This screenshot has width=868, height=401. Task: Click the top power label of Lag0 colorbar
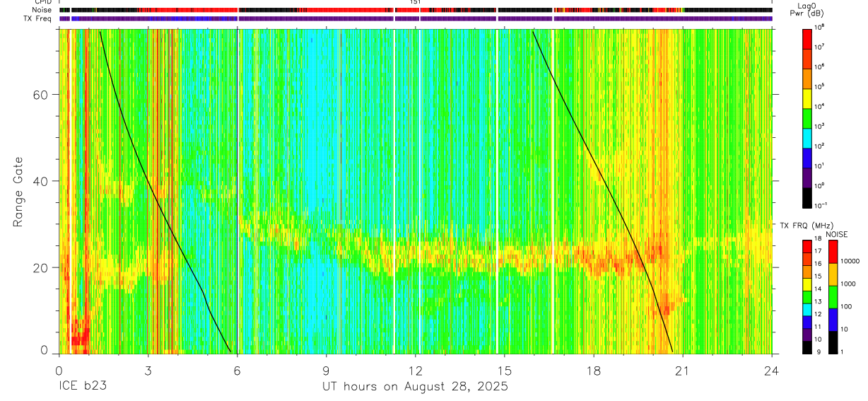(x=821, y=27)
